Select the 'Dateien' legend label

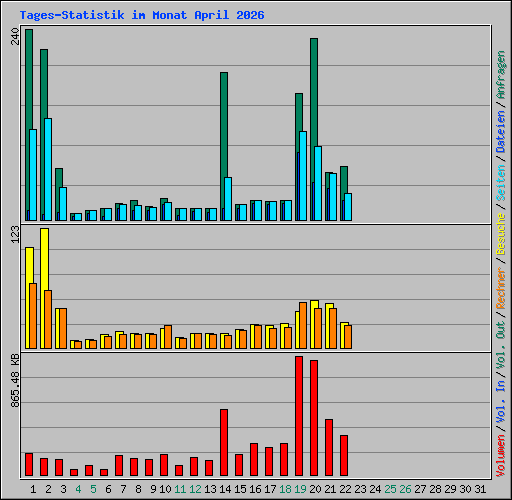[x=501, y=132]
